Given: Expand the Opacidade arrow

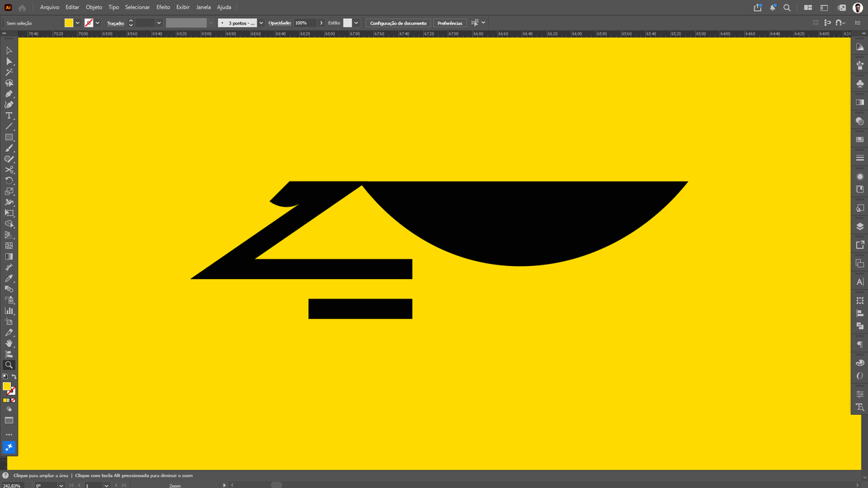Looking at the screenshot, I should (321, 23).
